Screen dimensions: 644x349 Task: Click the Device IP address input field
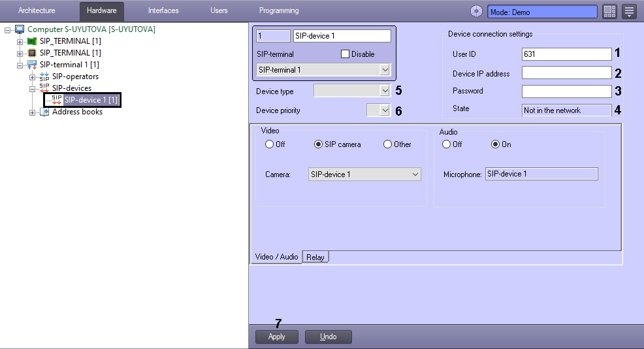click(566, 73)
